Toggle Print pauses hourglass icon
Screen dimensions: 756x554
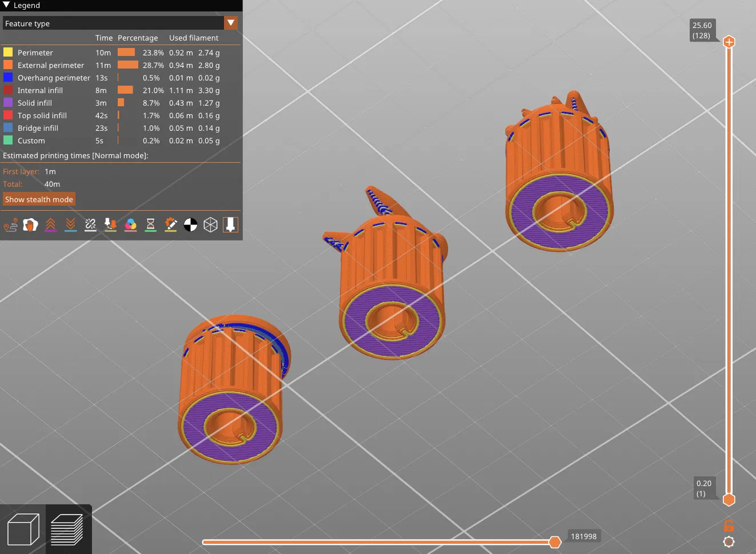150,225
